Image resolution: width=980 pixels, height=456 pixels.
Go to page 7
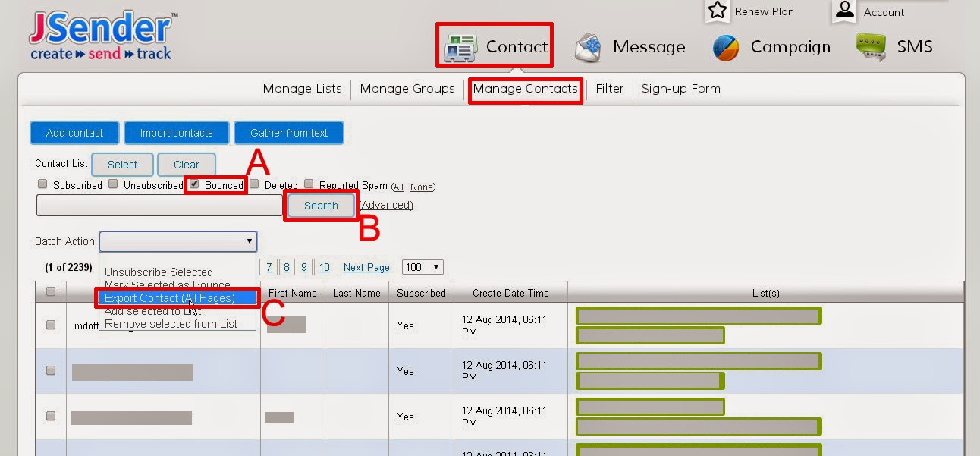pos(269,267)
